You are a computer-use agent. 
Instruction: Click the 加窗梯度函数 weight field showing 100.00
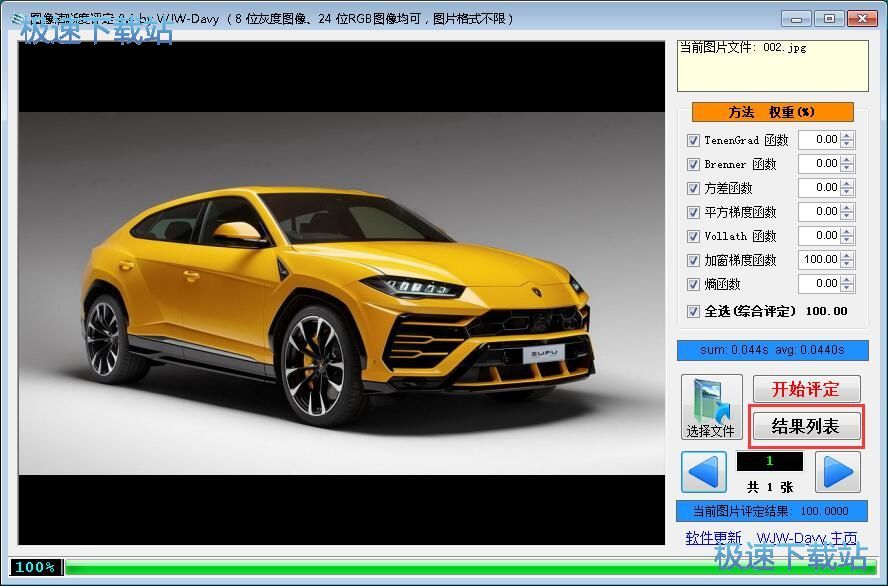(819, 260)
